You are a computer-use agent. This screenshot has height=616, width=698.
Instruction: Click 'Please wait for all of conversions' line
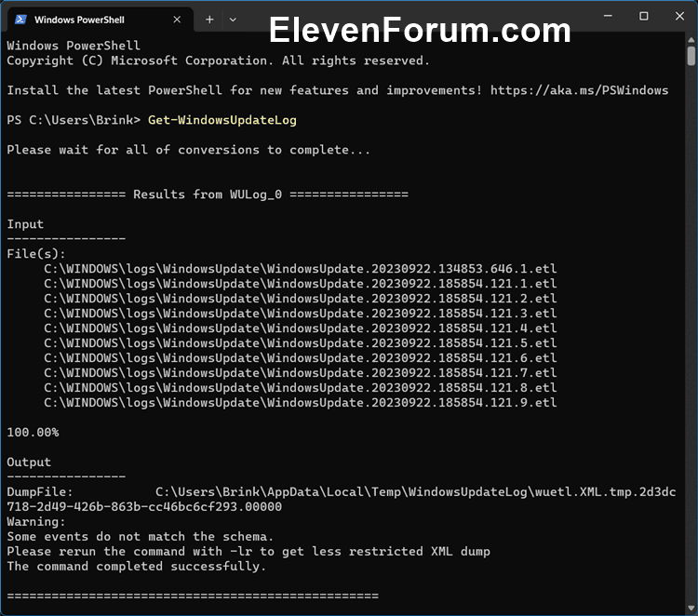click(188, 150)
